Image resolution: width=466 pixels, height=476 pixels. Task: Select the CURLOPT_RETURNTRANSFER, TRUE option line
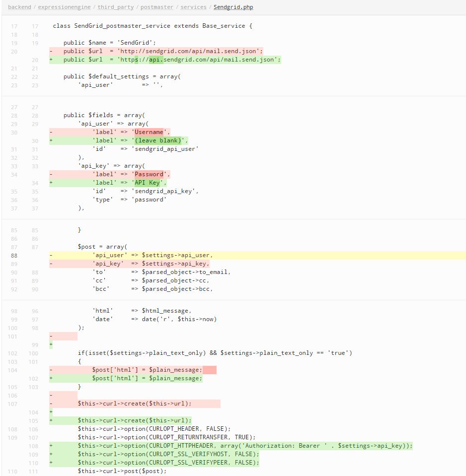pos(166,437)
